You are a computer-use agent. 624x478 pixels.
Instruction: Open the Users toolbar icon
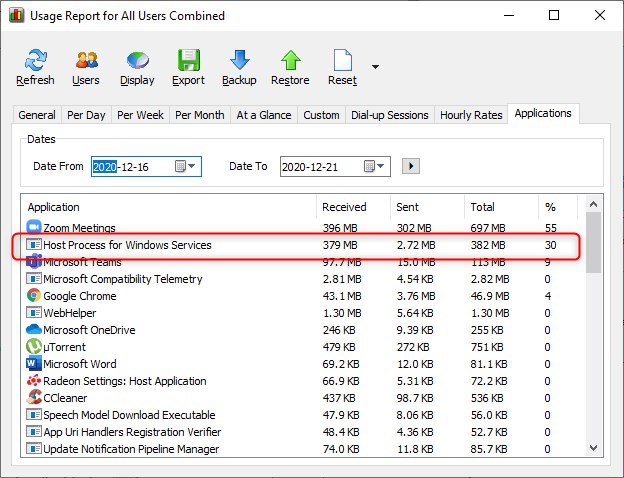pyautogui.click(x=86, y=60)
